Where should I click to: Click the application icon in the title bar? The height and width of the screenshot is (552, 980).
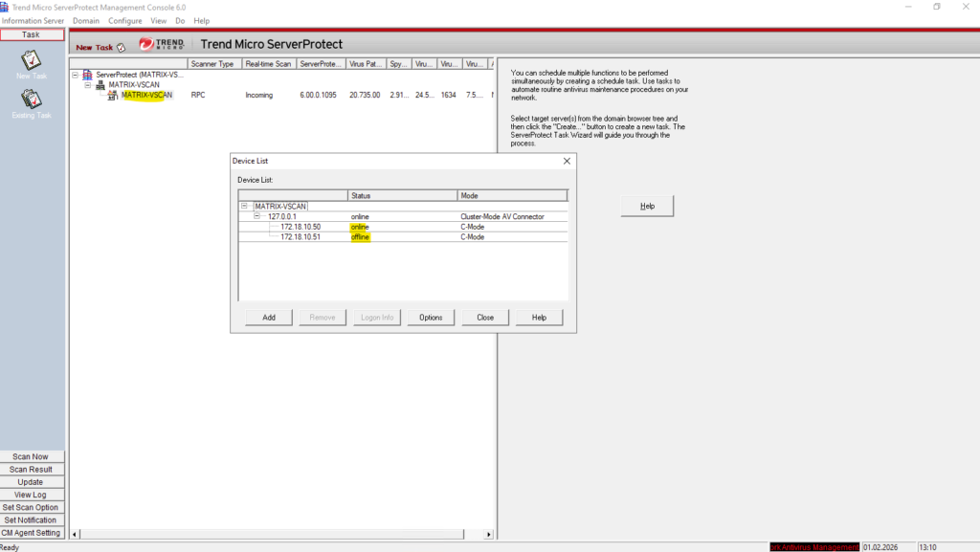6,7
